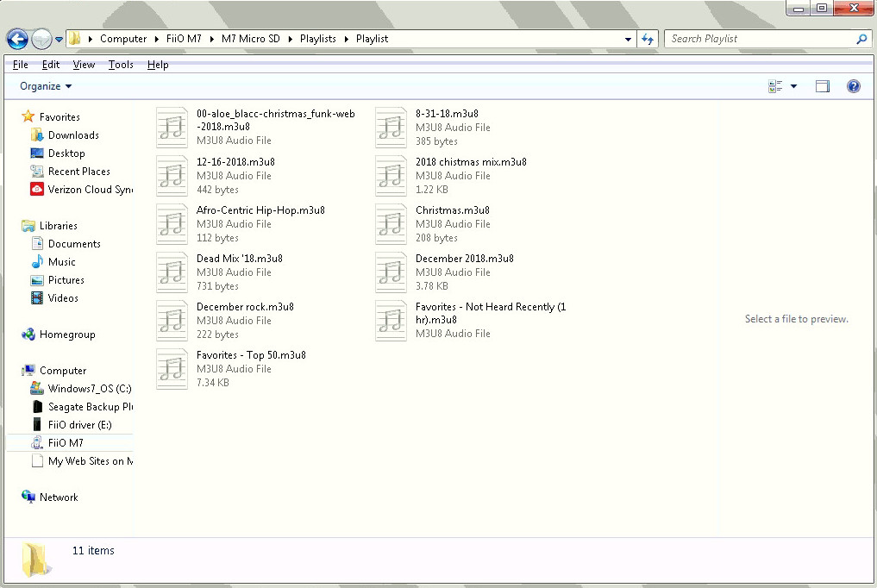Open the view options dropdown arrow
The width and height of the screenshot is (877, 588).
pos(793,86)
